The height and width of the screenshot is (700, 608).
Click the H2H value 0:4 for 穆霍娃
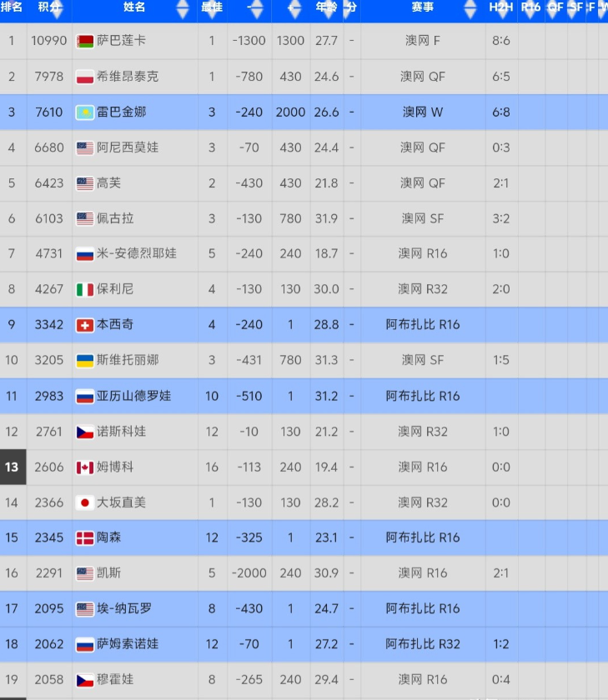(501, 680)
